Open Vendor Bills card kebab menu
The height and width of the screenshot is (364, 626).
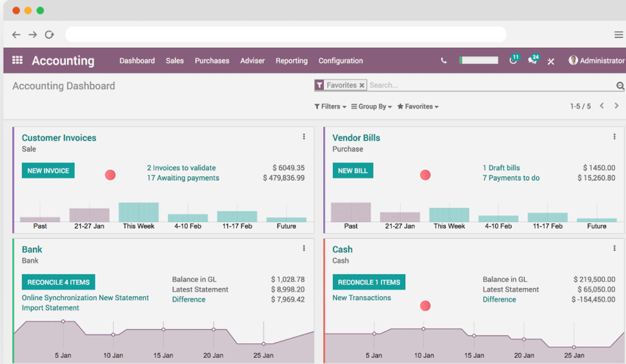(x=614, y=137)
